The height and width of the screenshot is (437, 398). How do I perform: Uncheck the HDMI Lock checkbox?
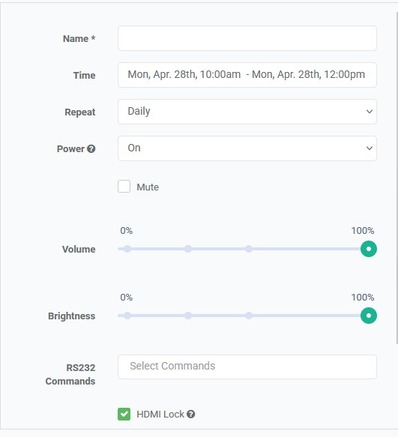pos(124,414)
